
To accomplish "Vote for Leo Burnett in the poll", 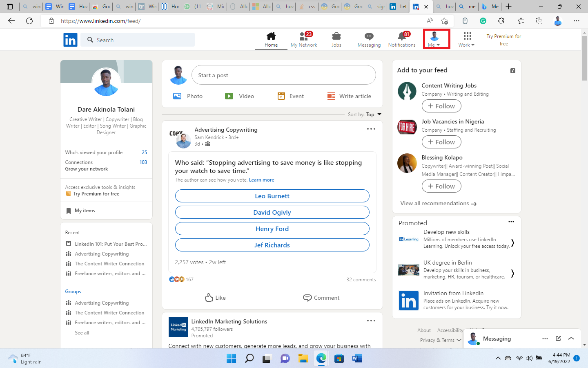I will coord(272,196).
